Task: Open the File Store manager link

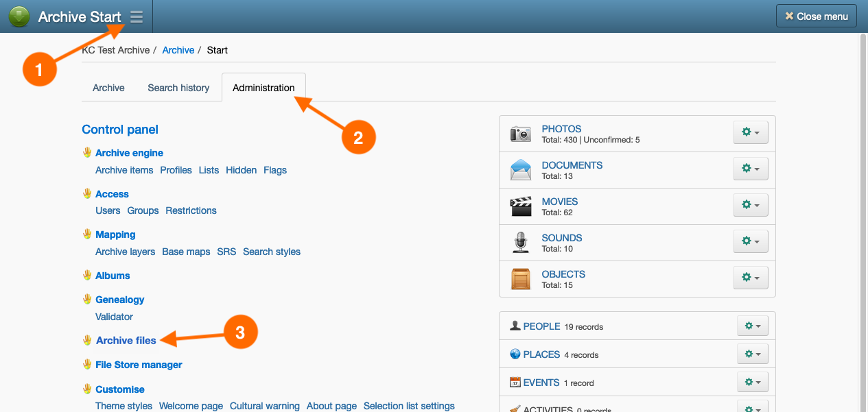Action: click(139, 365)
